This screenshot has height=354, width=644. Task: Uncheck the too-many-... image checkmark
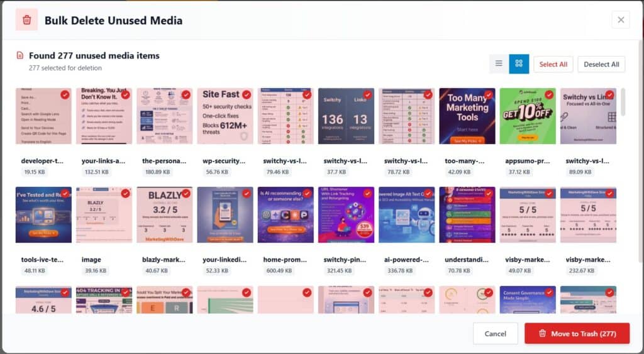tap(489, 94)
